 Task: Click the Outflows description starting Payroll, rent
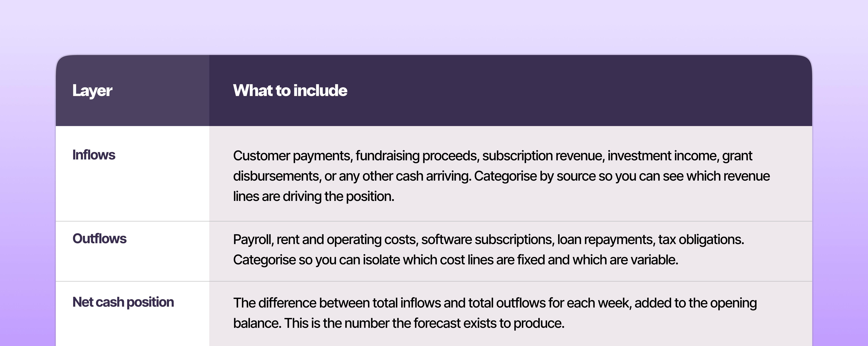pyautogui.click(x=489, y=250)
